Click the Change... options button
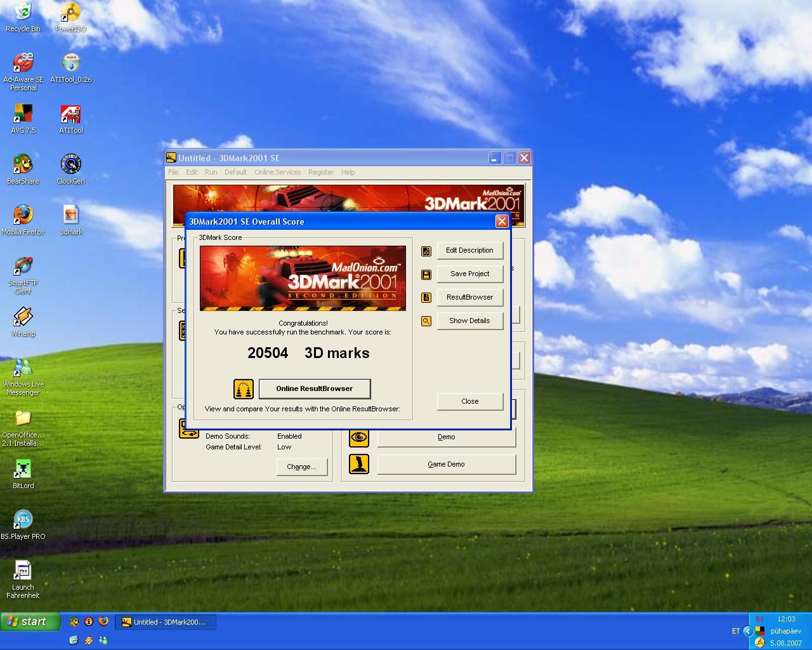The image size is (812, 650). [301, 467]
